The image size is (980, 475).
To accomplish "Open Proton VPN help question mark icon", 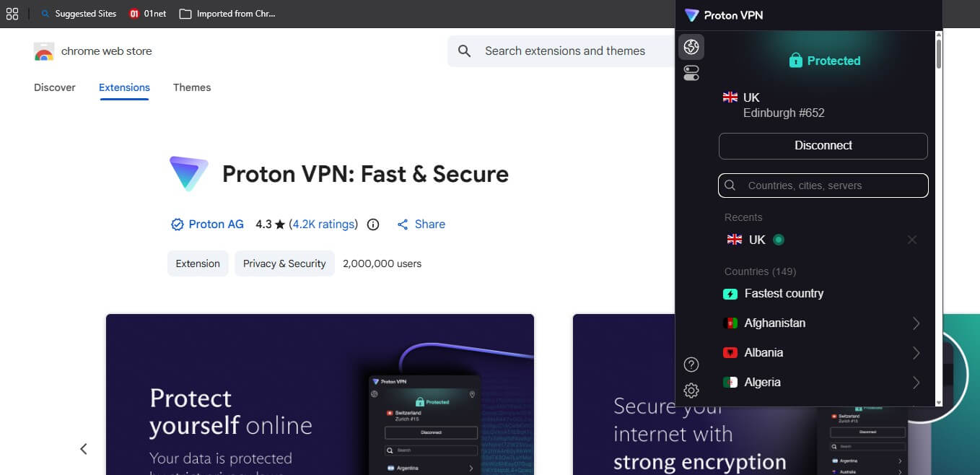I will click(x=691, y=365).
